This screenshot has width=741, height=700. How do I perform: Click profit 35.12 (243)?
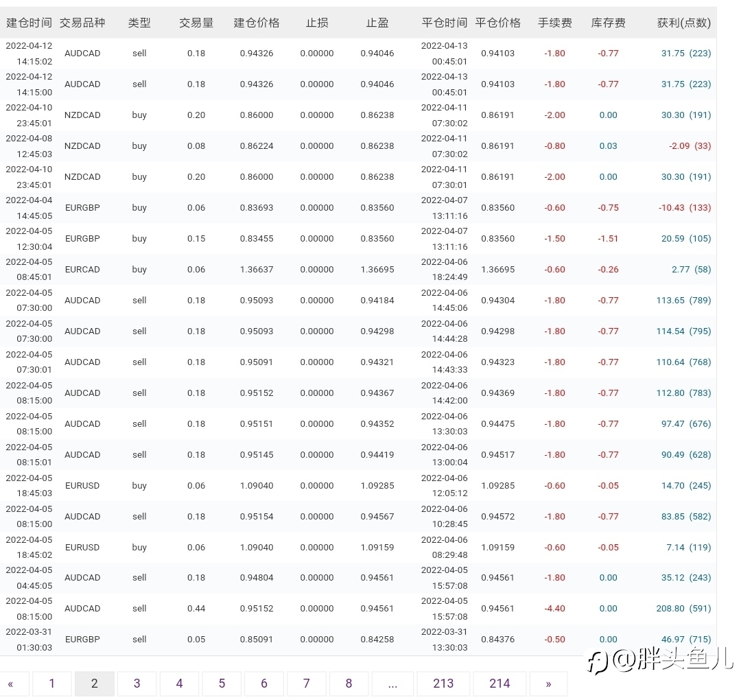point(686,578)
